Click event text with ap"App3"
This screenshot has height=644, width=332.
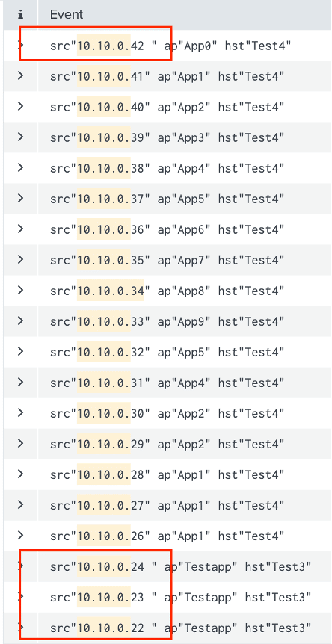click(x=167, y=137)
